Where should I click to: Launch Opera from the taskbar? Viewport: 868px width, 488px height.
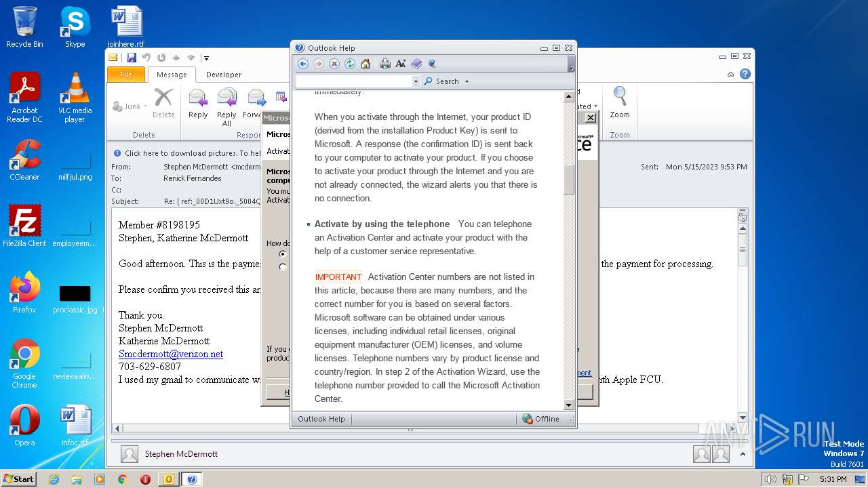(145, 479)
